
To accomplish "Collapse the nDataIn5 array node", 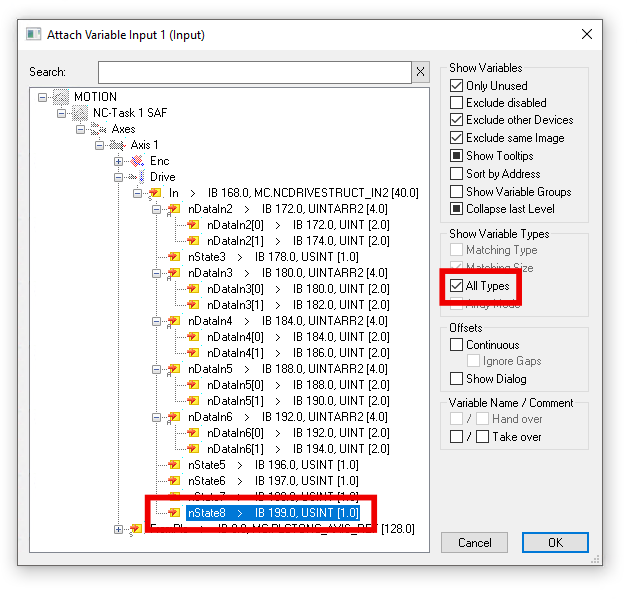I will (156, 369).
